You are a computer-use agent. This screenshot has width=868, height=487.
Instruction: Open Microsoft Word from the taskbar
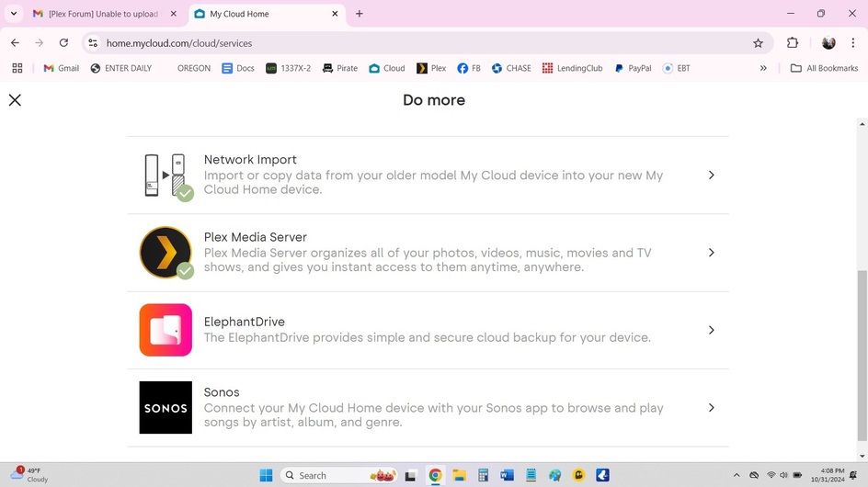507,475
